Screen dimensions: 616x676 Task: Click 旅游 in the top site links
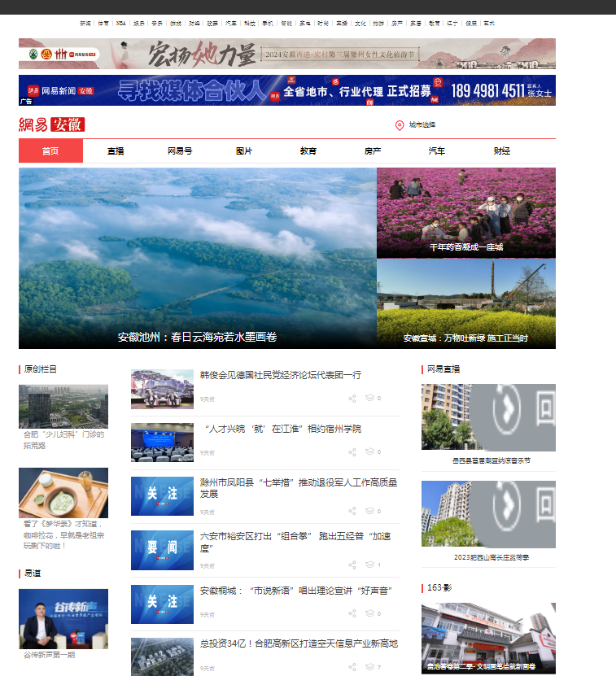click(x=378, y=24)
